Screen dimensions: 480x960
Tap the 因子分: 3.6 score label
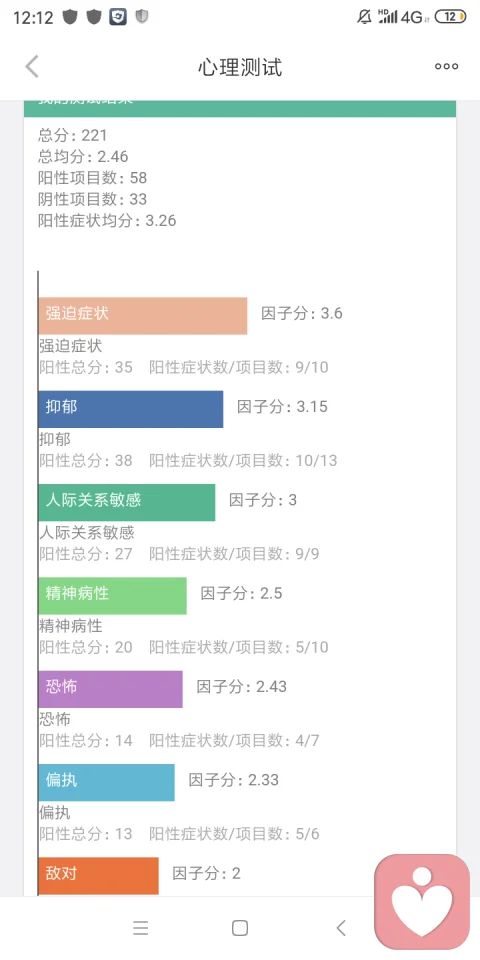(x=302, y=313)
